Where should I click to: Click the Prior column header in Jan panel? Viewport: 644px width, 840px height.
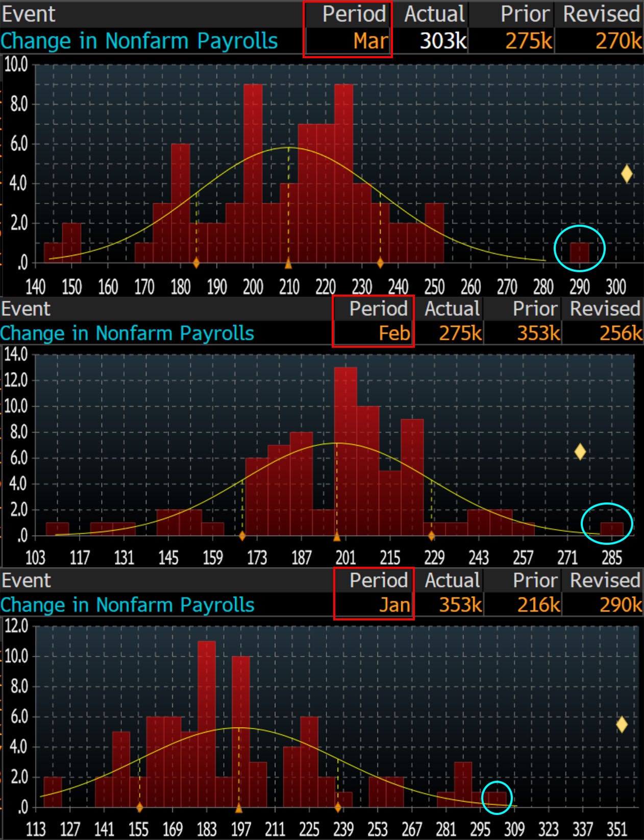(536, 580)
